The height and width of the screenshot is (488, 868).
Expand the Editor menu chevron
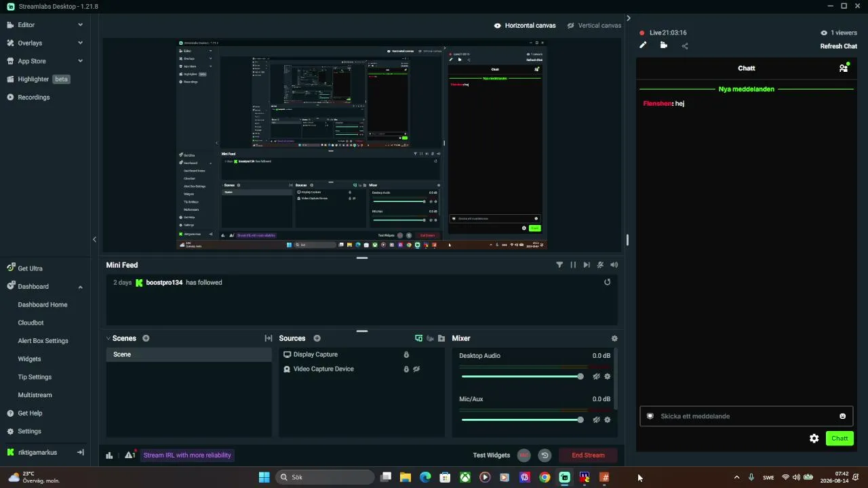(80, 25)
